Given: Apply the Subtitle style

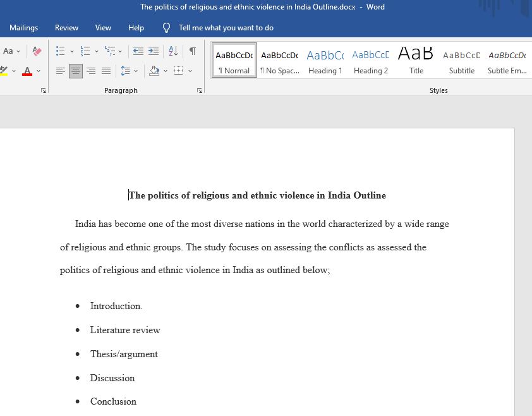Looking at the screenshot, I should (461, 61).
